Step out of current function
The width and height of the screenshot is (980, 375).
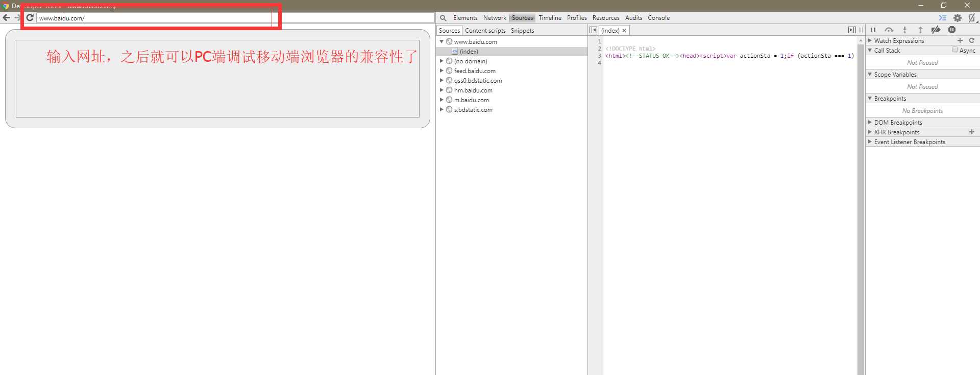tap(920, 30)
